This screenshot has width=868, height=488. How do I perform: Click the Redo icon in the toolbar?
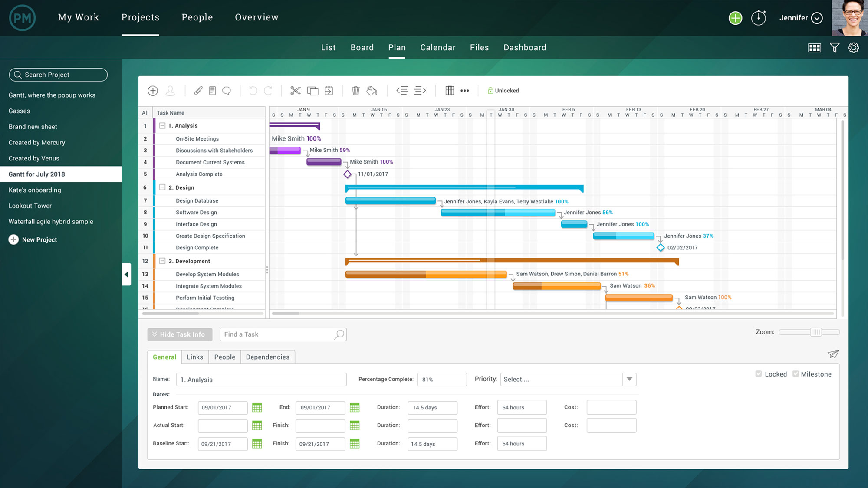[x=268, y=91]
